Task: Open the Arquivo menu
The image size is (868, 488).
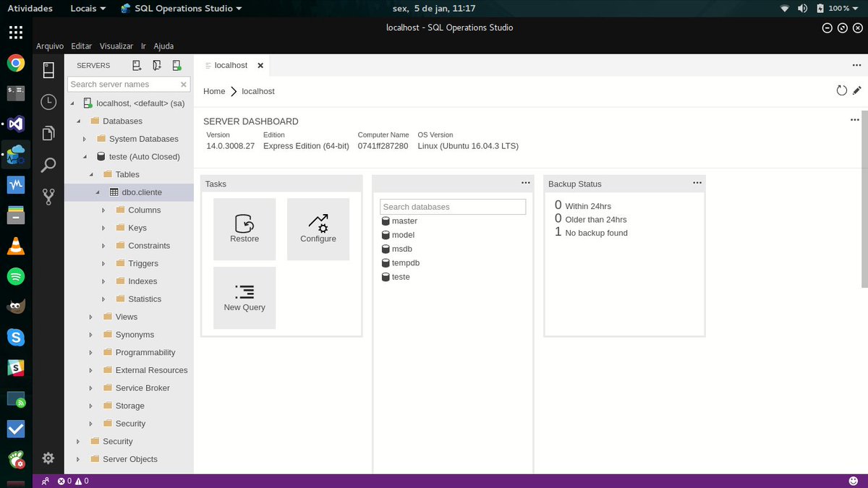Action: click(50, 46)
